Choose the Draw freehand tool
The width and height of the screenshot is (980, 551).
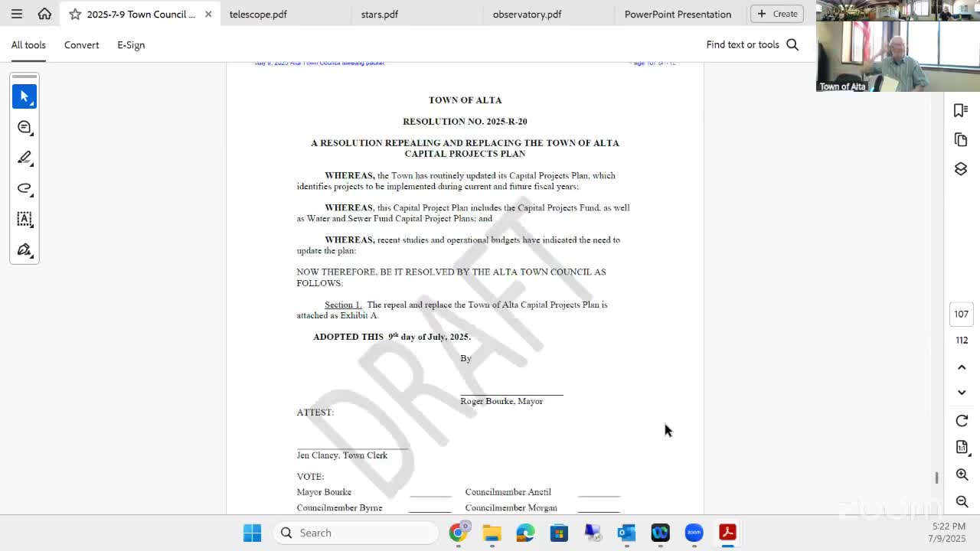(24, 188)
